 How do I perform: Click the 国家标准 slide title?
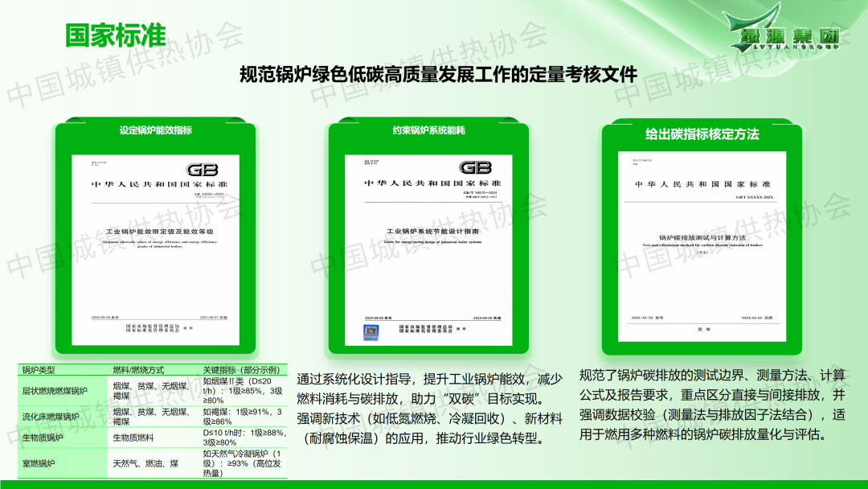pyautogui.click(x=116, y=35)
